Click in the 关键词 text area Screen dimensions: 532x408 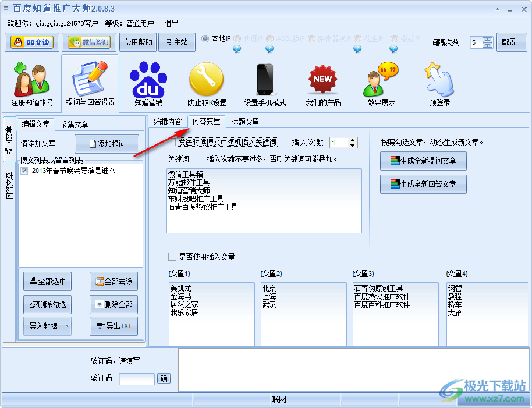(x=264, y=201)
